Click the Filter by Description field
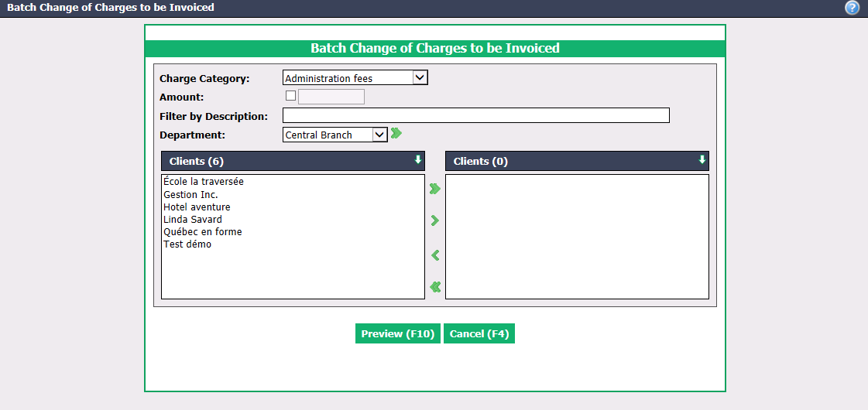The height and width of the screenshot is (410, 868). tap(476, 115)
